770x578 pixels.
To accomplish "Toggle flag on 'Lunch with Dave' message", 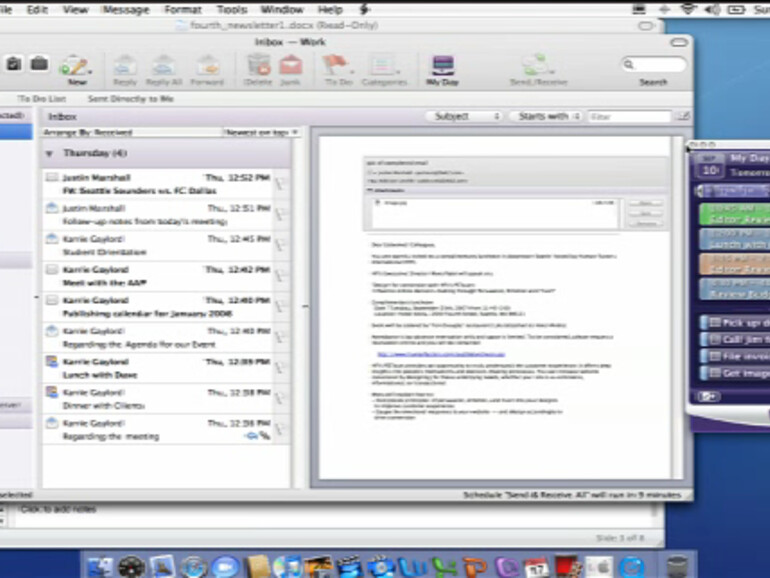I will (281, 368).
